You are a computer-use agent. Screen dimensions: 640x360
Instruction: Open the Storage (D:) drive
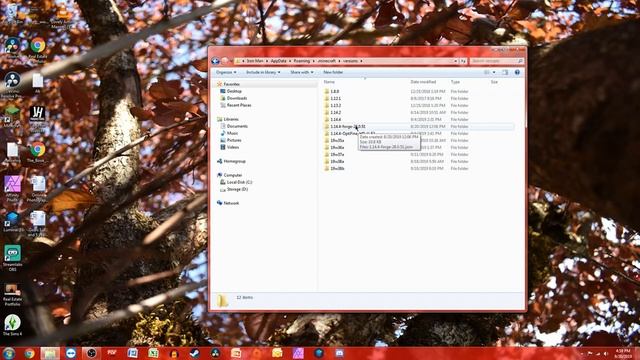[237, 189]
